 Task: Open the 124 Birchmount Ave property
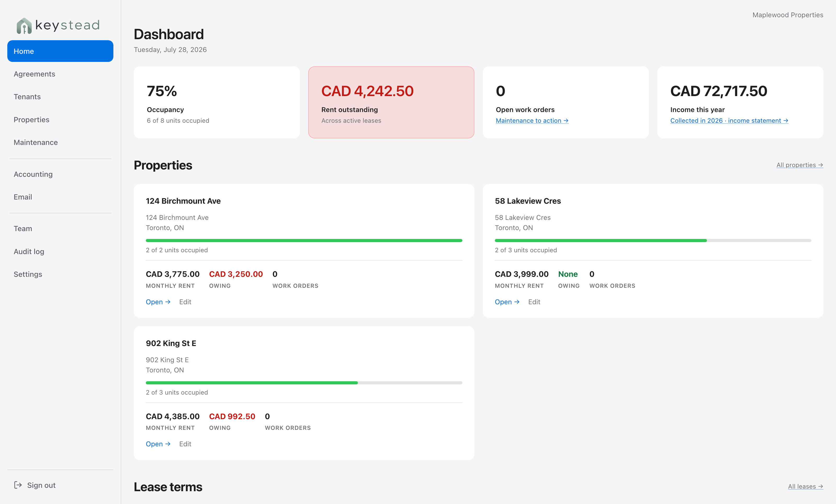point(158,302)
